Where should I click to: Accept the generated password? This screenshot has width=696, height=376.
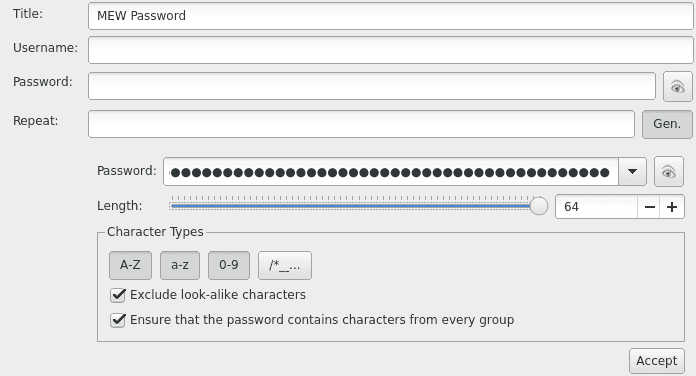pyautogui.click(x=656, y=361)
